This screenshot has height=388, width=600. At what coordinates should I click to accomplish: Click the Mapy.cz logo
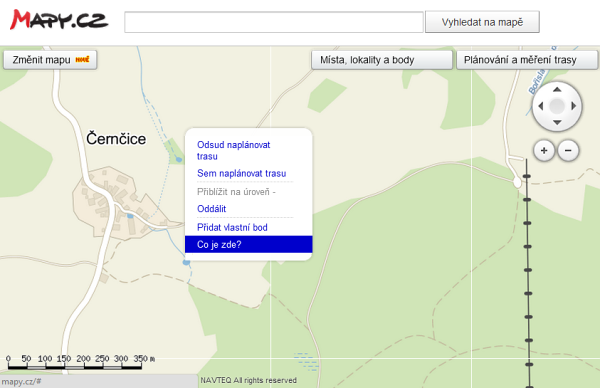[59, 20]
